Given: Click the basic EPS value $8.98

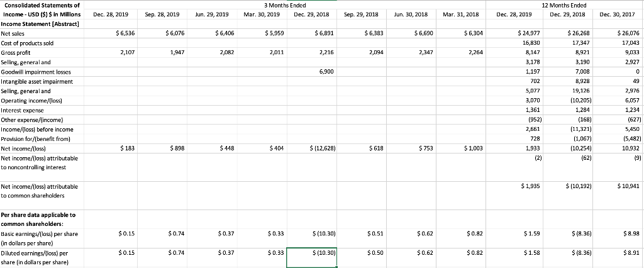Looking at the screenshot, I should [x=631, y=234].
